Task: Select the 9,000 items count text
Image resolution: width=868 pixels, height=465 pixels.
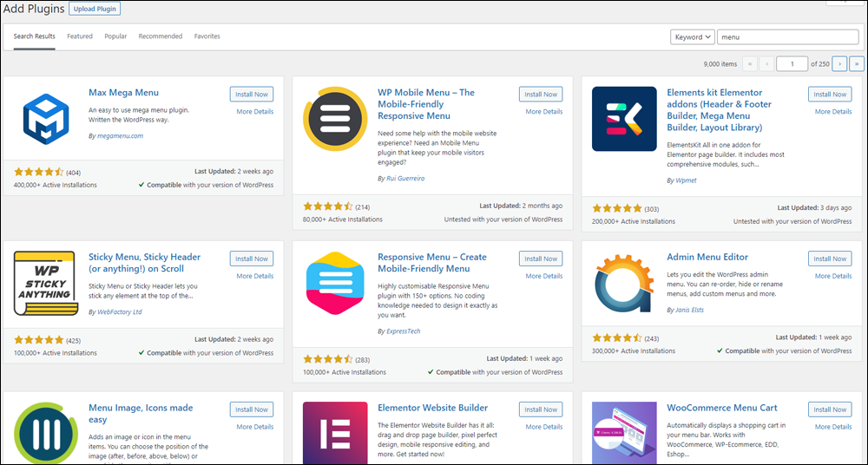Action: click(720, 64)
